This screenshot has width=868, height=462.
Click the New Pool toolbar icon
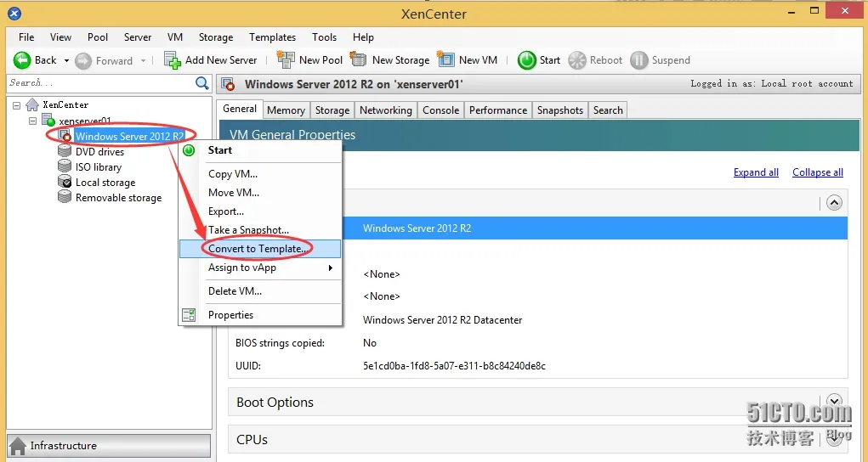(286, 59)
